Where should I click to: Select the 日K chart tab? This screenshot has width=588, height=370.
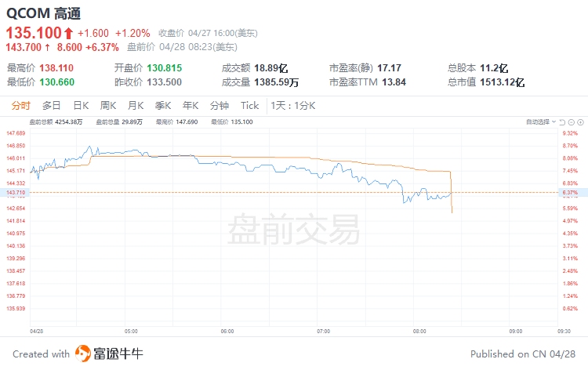(x=81, y=106)
